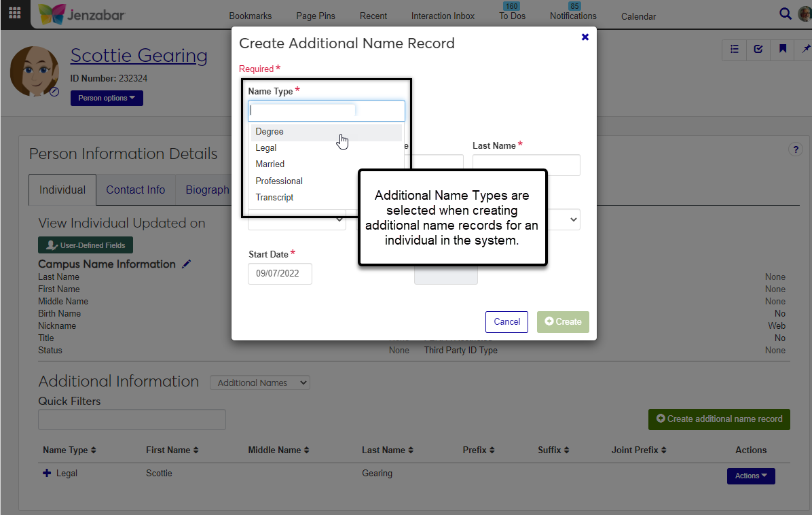Switch to the Contact Info tab

tap(135, 190)
